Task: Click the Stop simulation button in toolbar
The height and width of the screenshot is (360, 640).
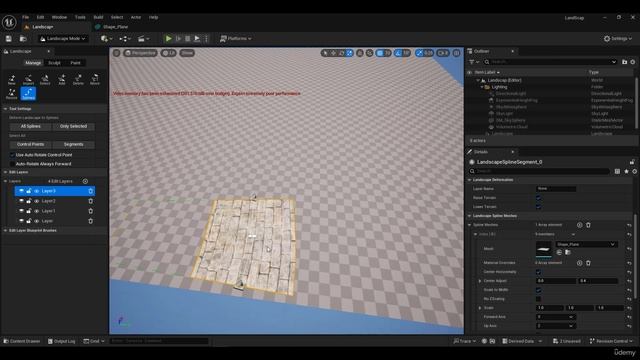Action: [187, 38]
